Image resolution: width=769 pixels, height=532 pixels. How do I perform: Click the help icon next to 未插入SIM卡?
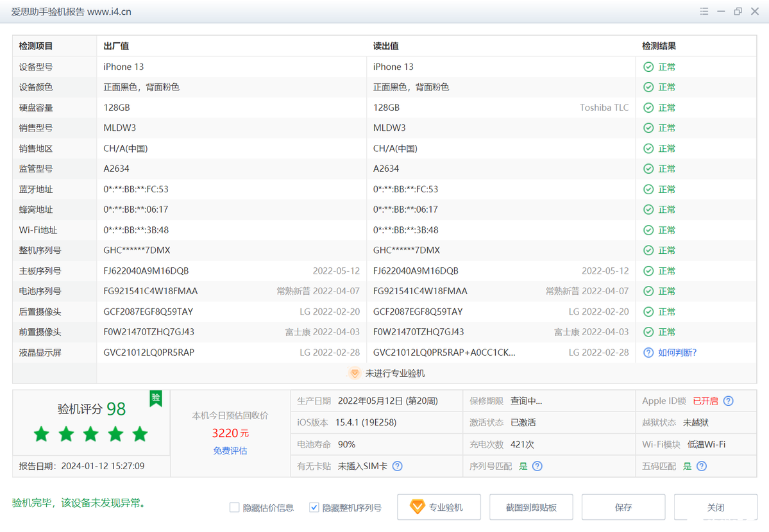click(x=398, y=466)
